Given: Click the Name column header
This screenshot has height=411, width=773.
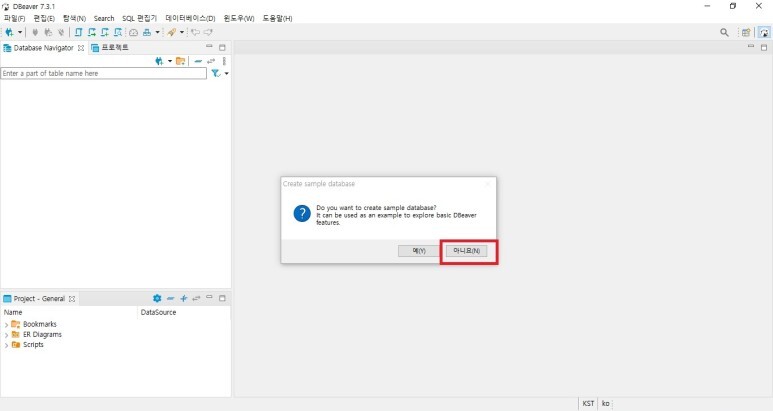Looking at the screenshot, I should [x=69, y=312].
